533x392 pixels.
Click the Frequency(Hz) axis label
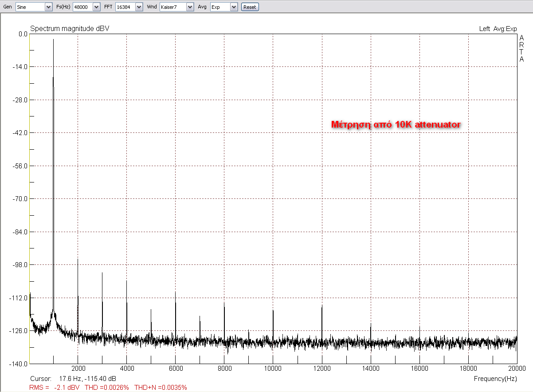495,379
